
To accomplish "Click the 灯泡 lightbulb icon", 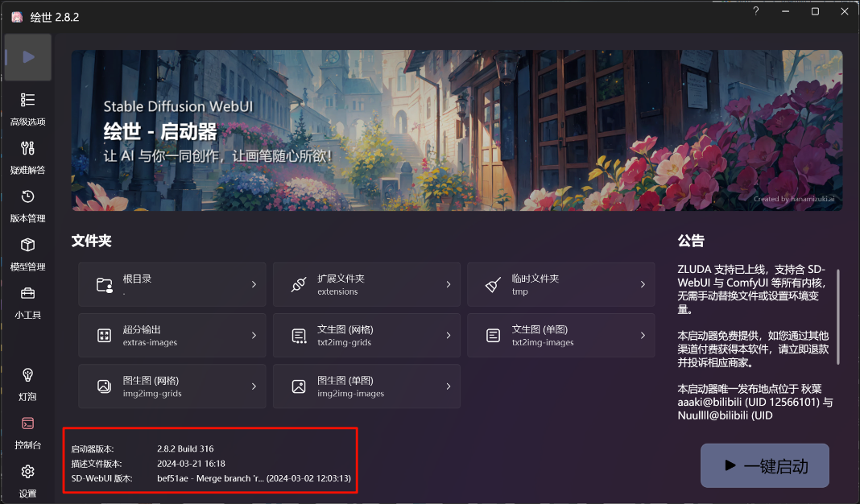I will 28,375.
